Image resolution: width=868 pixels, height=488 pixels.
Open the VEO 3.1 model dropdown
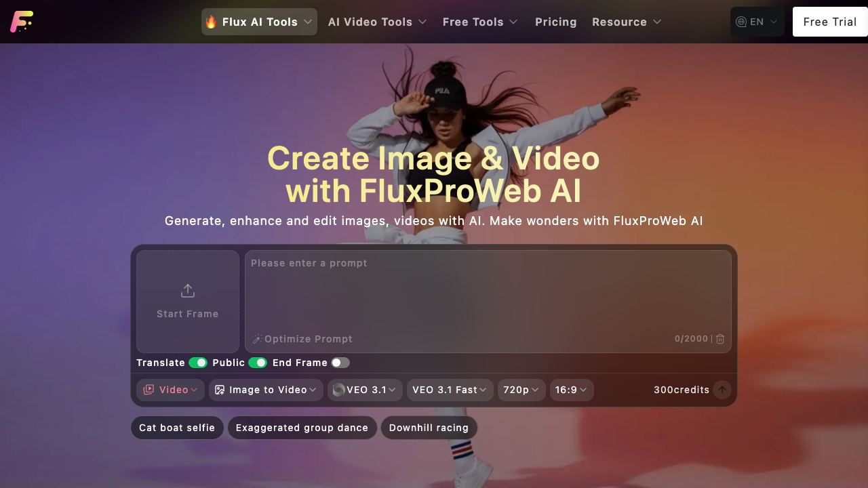point(365,390)
